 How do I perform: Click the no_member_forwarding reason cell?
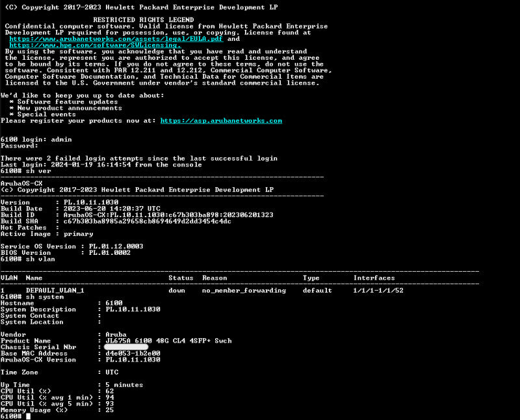pos(244,291)
